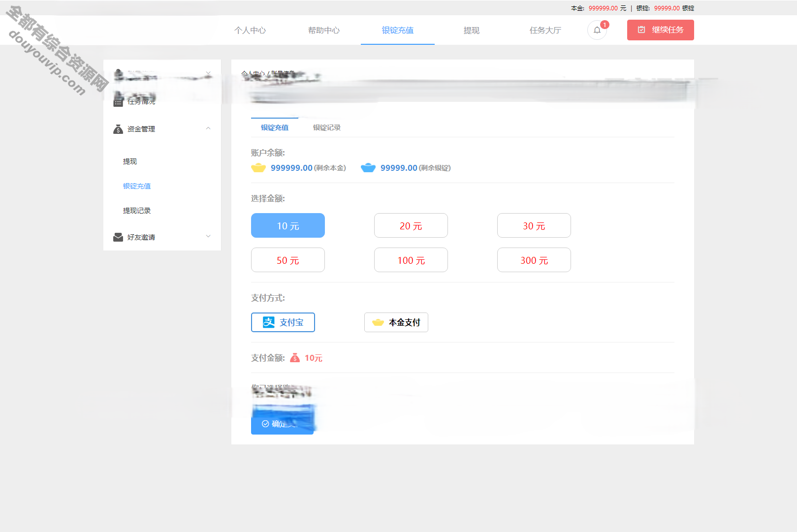Choose 支付宝 as payment method
The image size is (797, 532).
pos(283,322)
